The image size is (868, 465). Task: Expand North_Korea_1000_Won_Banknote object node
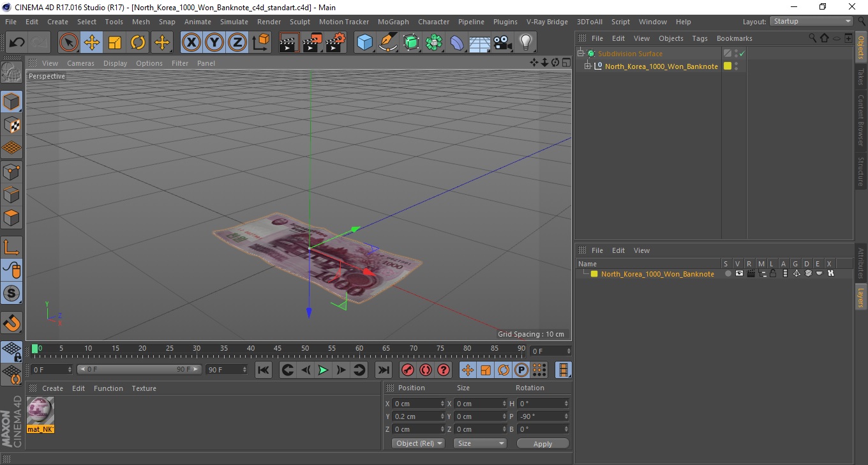[588, 66]
